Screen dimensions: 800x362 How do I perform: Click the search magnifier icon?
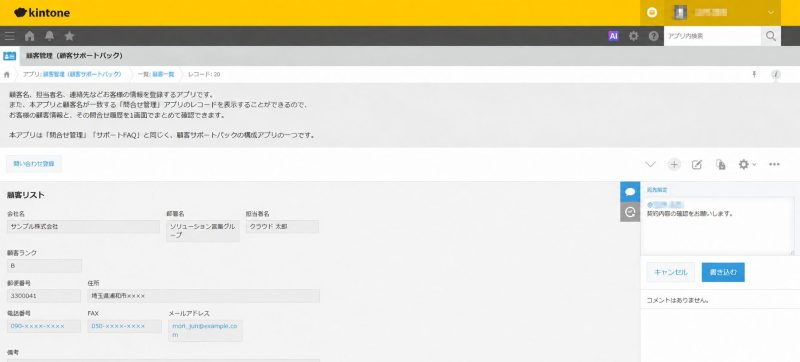click(771, 36)
